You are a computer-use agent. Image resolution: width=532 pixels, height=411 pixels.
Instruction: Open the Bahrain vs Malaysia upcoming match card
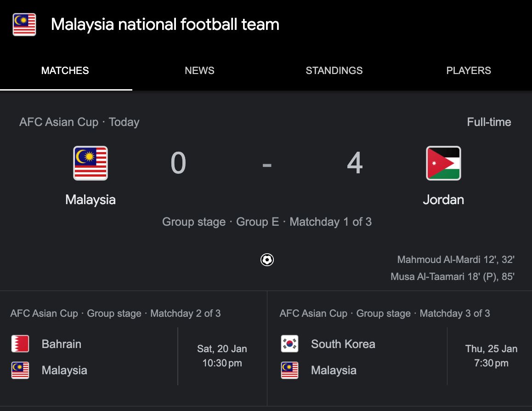click(133, 356)
